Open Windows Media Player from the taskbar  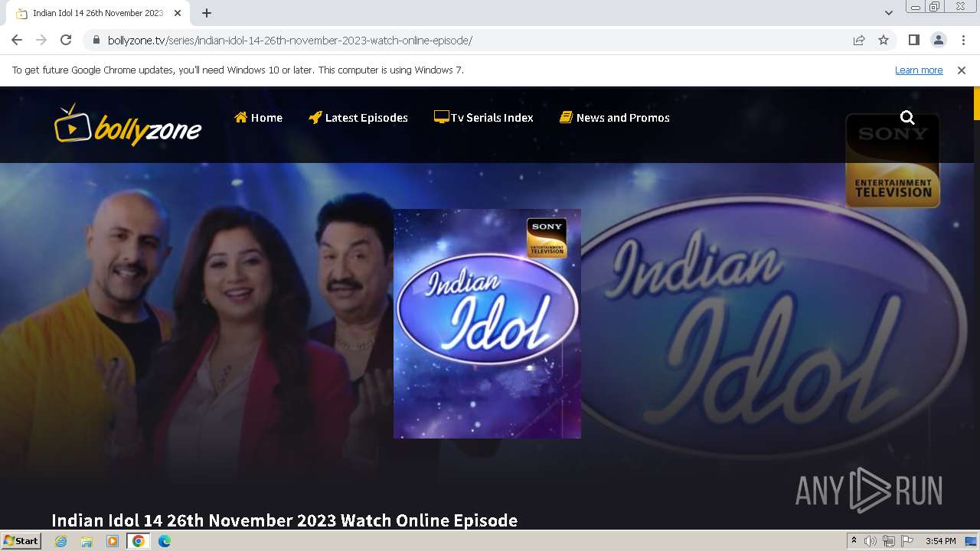[113, 541]
